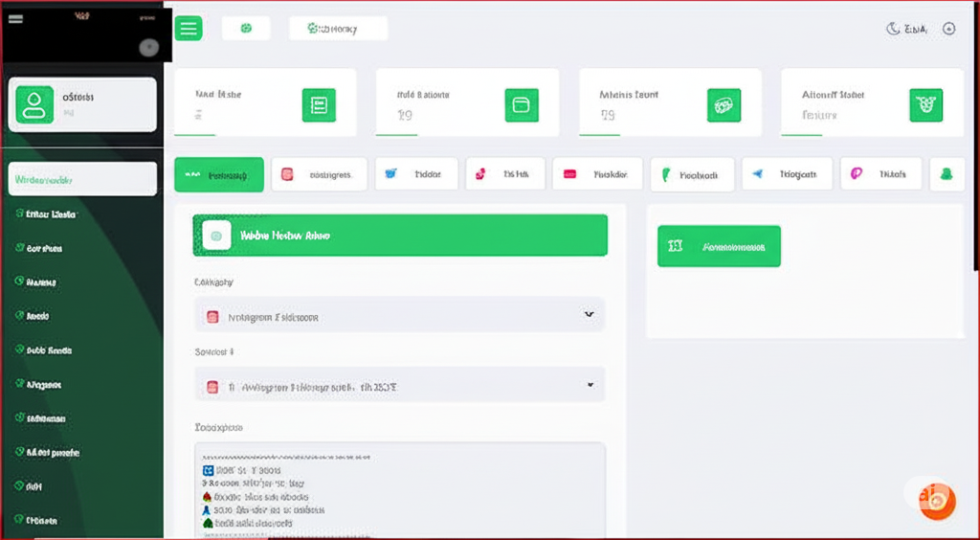Select the tab with the green leaf-shaped icon
980x540 pixels.
pos(692,175)
